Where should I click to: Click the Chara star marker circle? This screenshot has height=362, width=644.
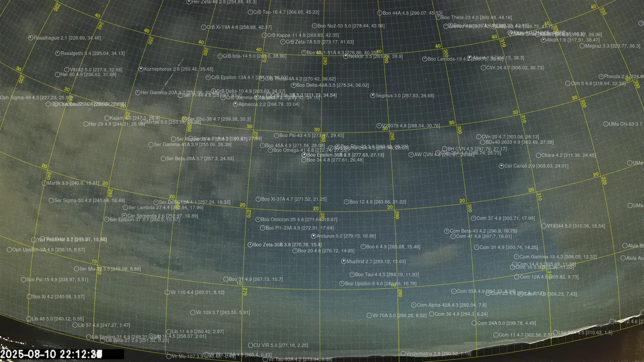tap(538, 155)
